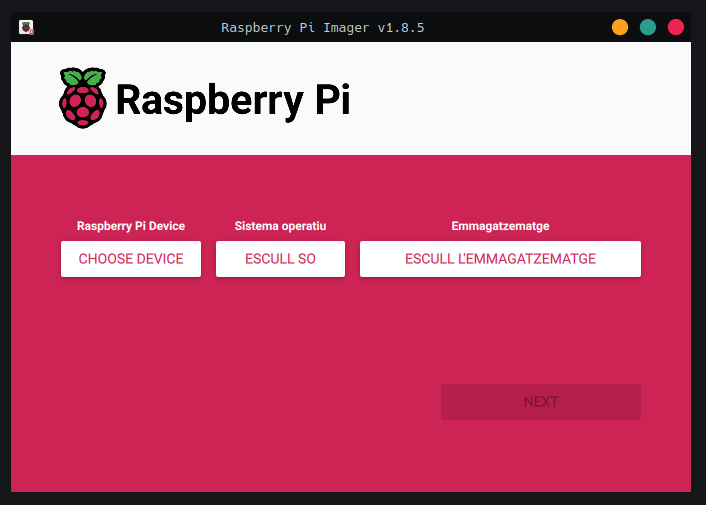Open the CHOOSE DEVICE selector

131,259
